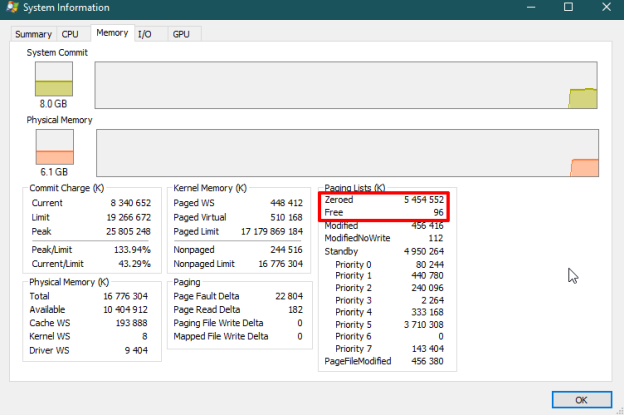Switch to the Summary tab

[x=33, y=34]
